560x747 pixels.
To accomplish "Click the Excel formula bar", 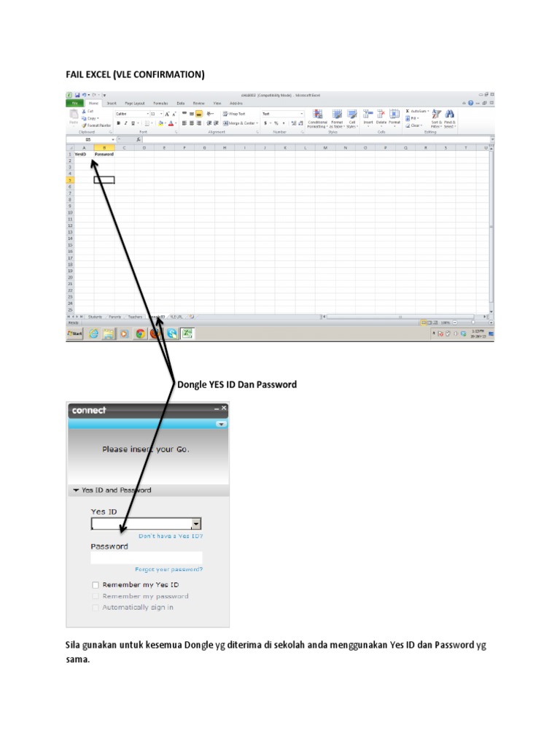I will 316,139.
